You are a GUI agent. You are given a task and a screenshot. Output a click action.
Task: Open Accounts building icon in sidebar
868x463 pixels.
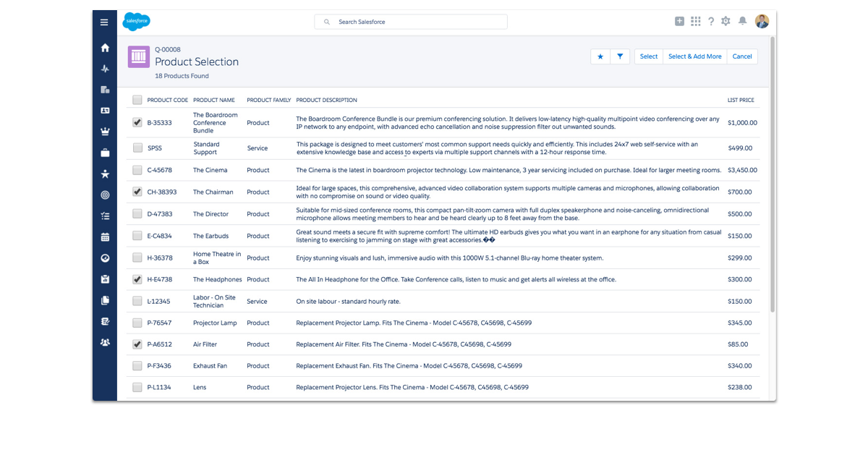105,90
